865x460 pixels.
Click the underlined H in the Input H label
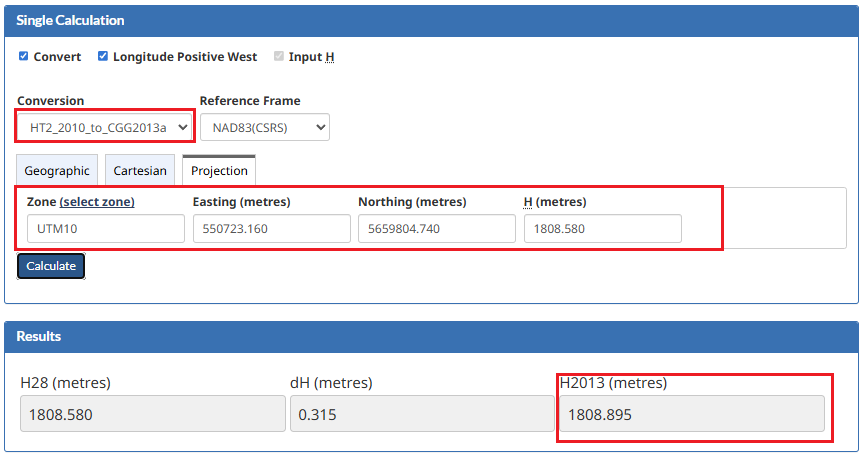[x=329, y=57]
